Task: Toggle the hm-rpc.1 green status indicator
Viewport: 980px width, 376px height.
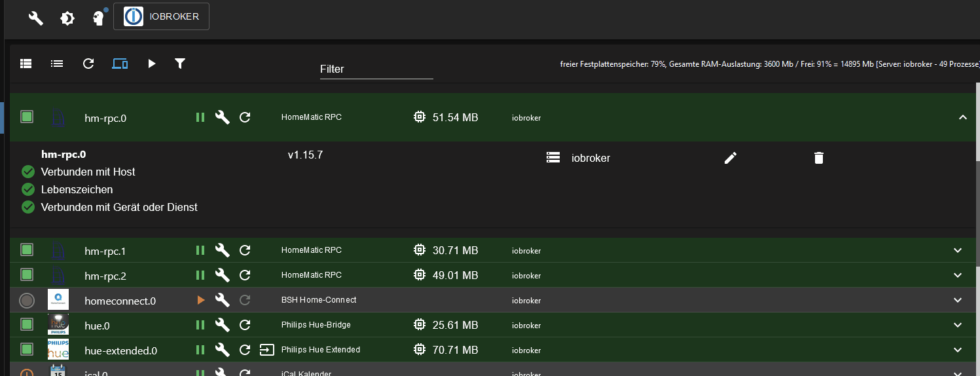Action: tap(27, 250)
